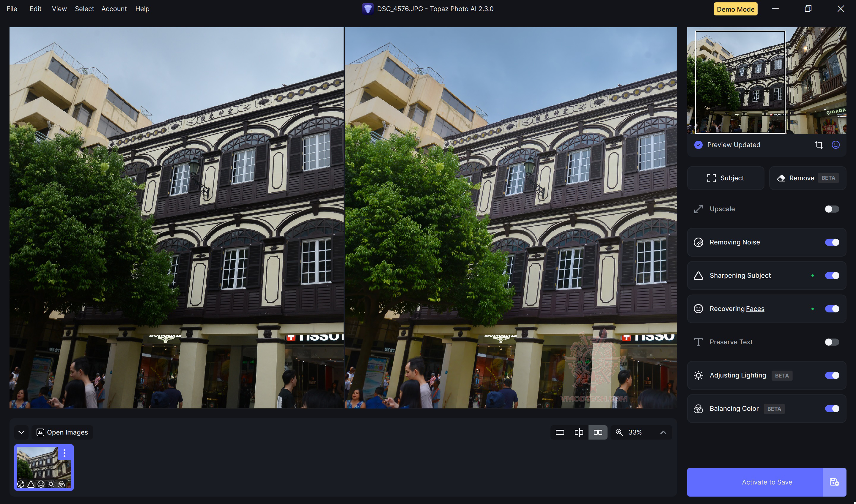Click the zoom magnifier icon
The height and width of the screenshot is (504, 856).
pyautogui.click(x=619, y=432)
